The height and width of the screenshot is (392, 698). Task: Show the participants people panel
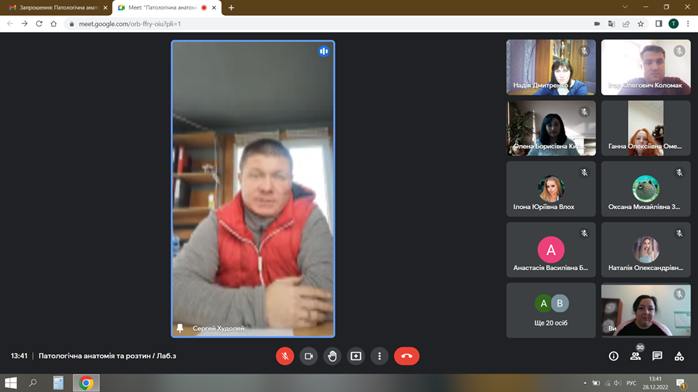click(x=635, y=356)
